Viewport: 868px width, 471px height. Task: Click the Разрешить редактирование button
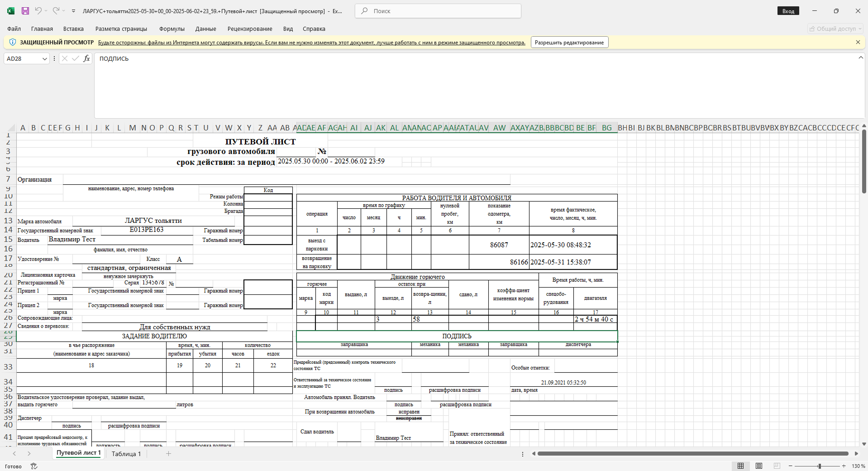coord(569,43)
